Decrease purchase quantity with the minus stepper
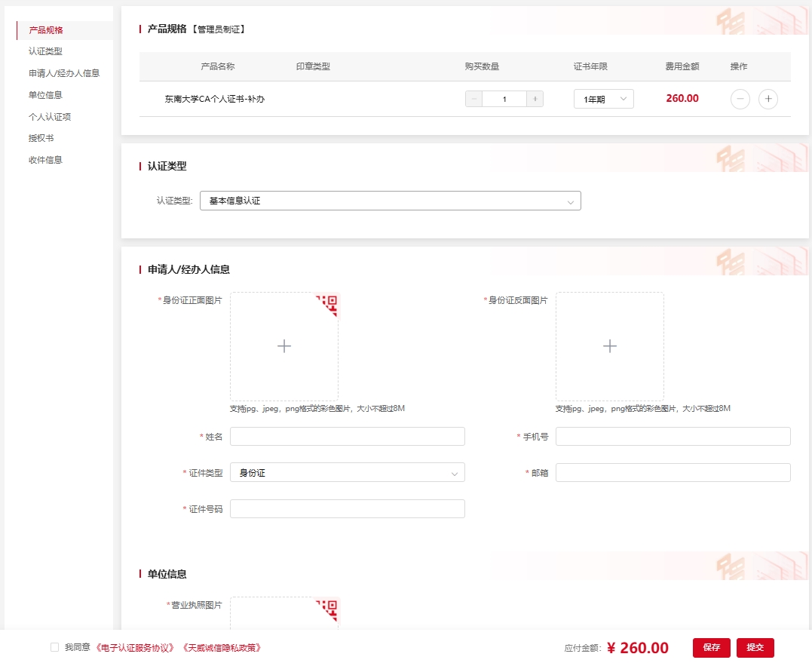 point(474,99)
